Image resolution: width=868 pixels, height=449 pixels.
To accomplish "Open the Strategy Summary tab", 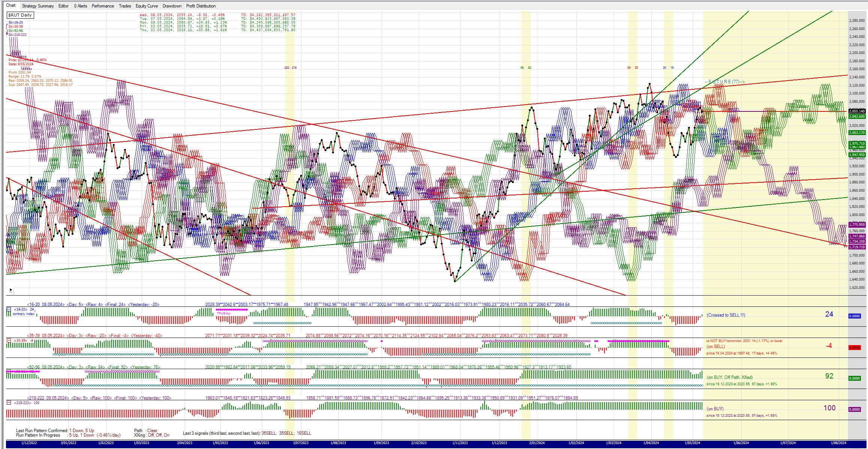I will tap(38, 6).
